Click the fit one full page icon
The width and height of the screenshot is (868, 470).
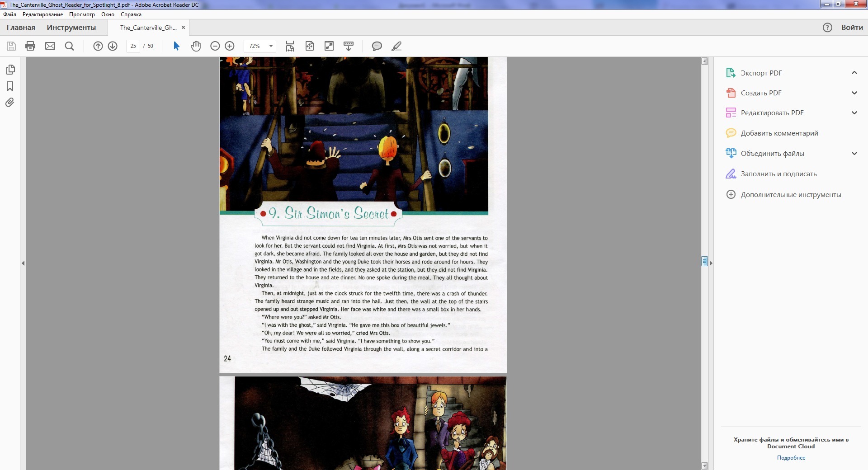310,46
